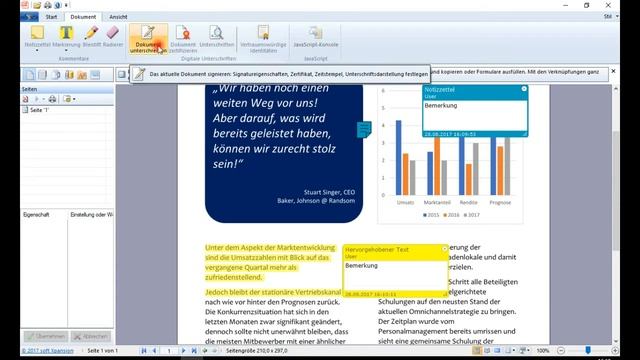Image resolution: width=640 pixels, height=360 pixels.
Task: Click the Einstellung oder Wert column header
Action: coord(91,215)
